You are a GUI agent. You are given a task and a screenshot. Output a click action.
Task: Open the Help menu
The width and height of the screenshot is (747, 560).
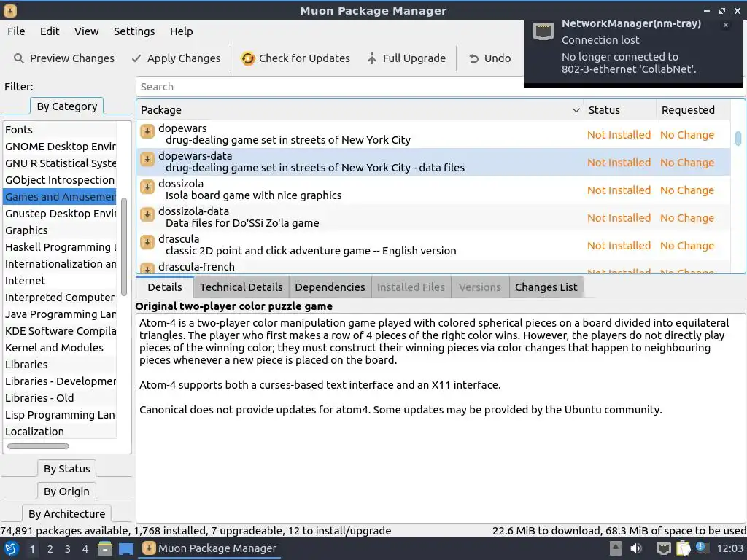(181, 31)
